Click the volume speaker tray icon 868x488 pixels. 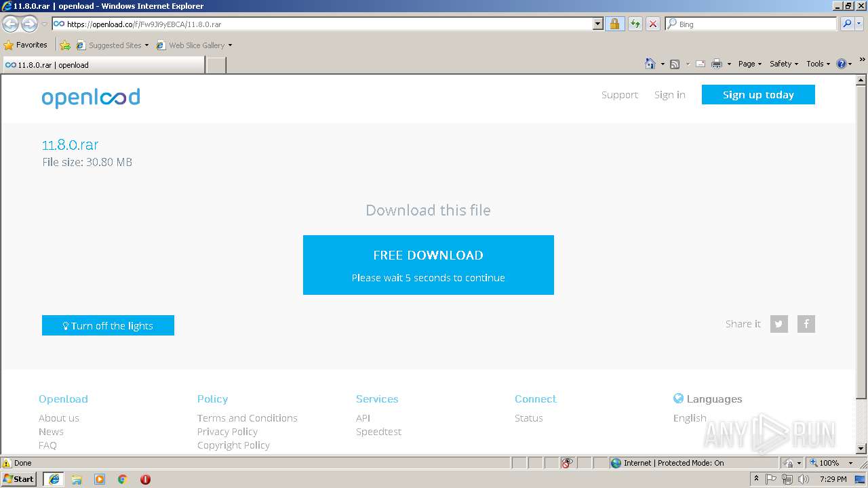(x=804, y=479)
